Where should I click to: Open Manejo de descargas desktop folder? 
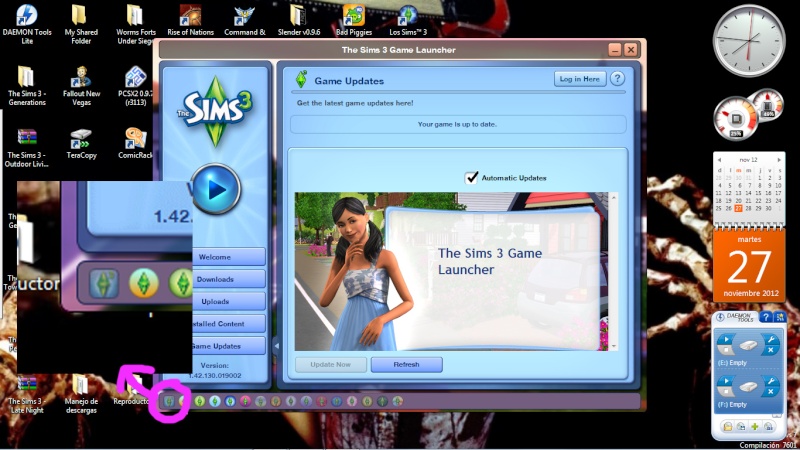click(x=81, y=394)
